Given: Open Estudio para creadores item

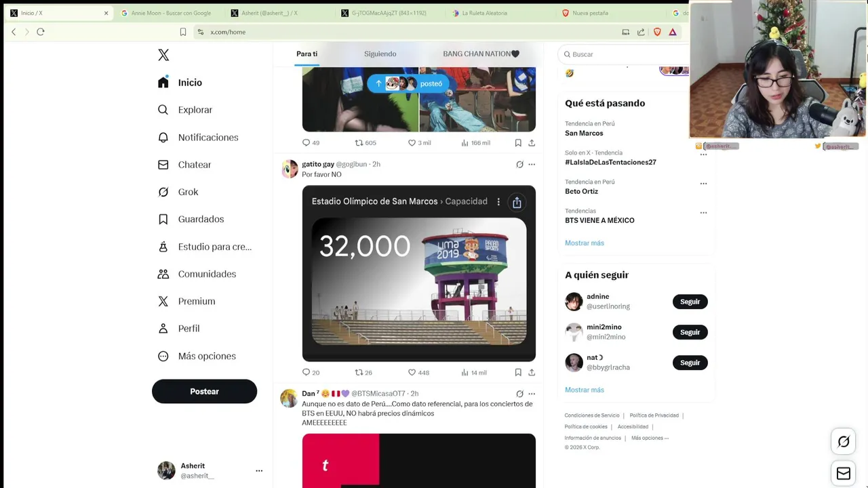Looking at the screenshot, I should (205, 247).
